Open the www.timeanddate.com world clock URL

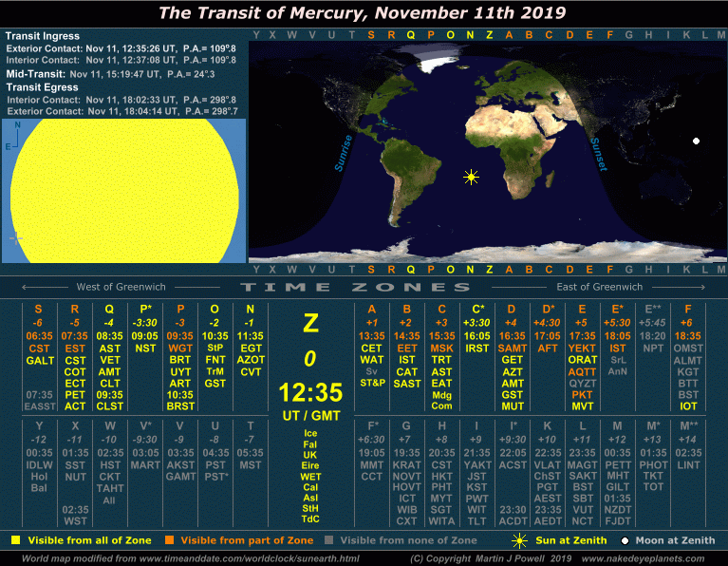coord(254,558)
